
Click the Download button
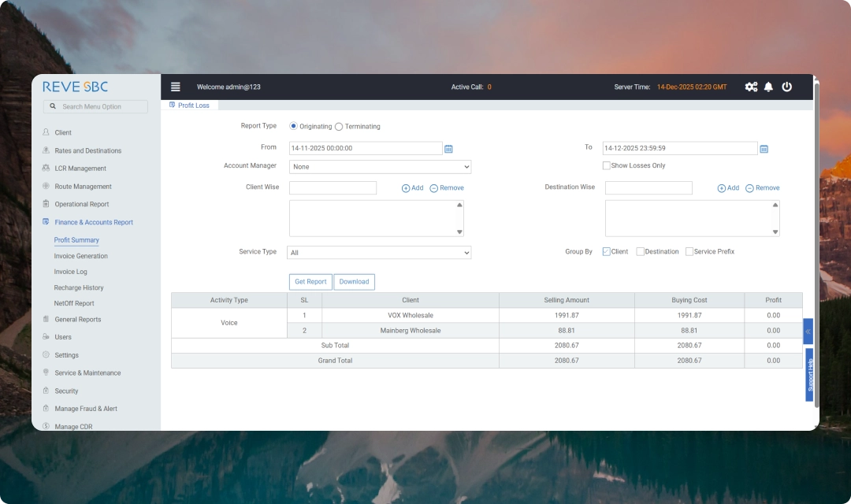pyautogui.click(x=354, y=282)
